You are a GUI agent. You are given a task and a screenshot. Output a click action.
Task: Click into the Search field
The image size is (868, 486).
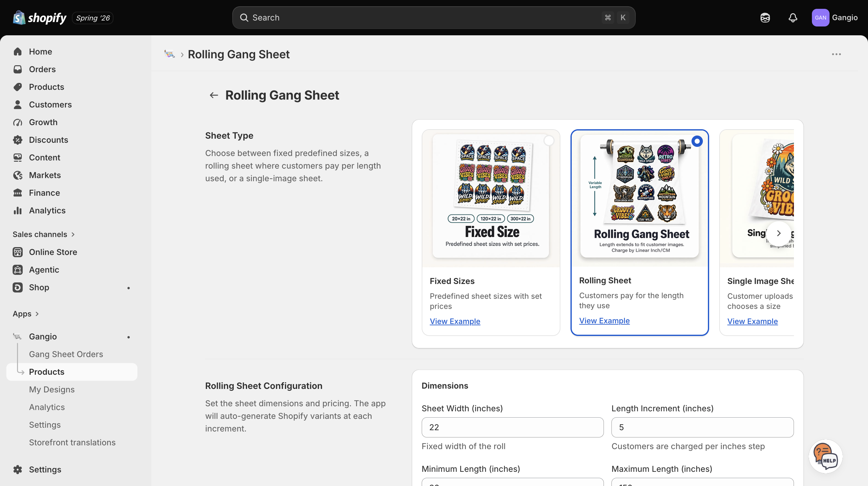click(434, 18)
